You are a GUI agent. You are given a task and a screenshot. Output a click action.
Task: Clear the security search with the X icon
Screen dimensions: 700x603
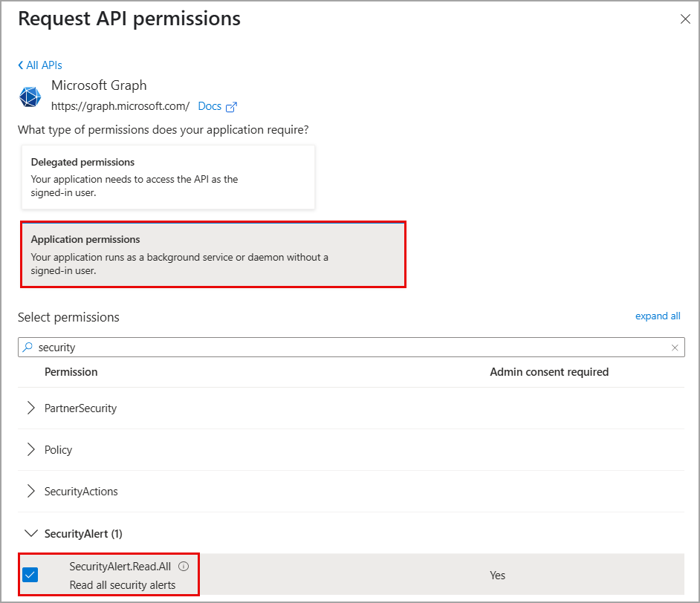coord(675,347)
